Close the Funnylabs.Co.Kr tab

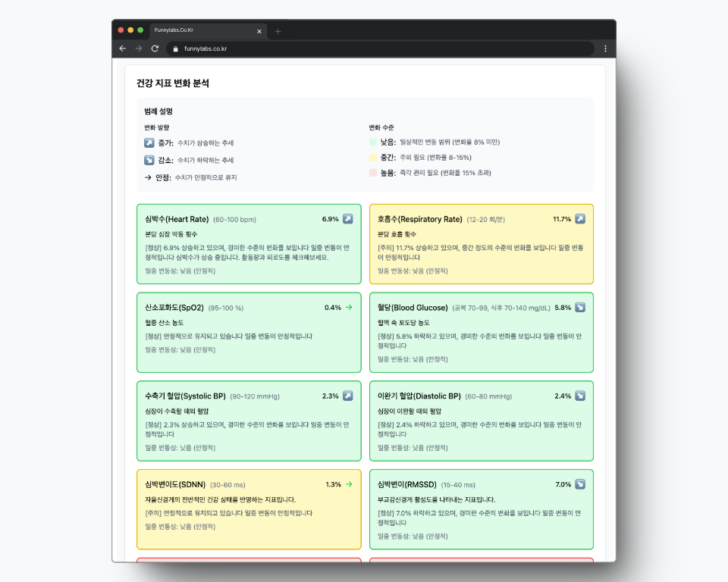click(259, 31)
